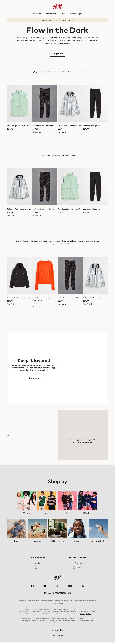Image resolution: width=115 pixels, height=644 pixels.
Task: Select the Regular Fit Running jacket image
Action: coord(20,275)
